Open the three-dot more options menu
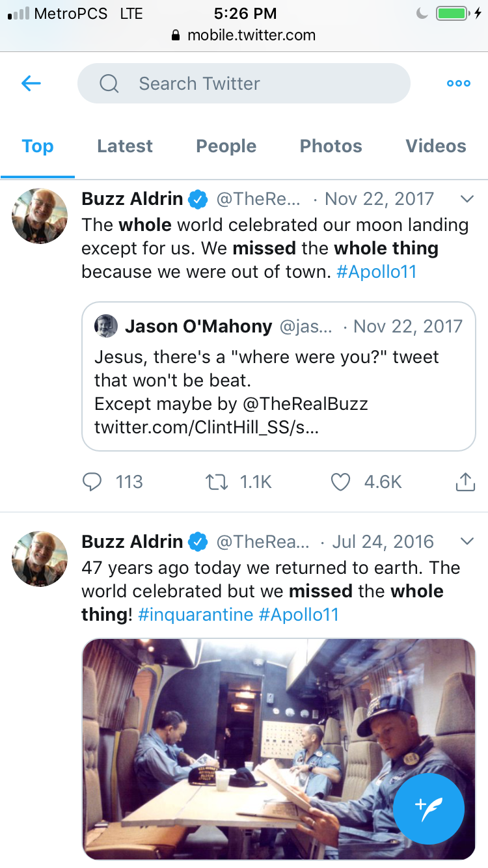Screen dimensions: 488x868 pos(458,83)
